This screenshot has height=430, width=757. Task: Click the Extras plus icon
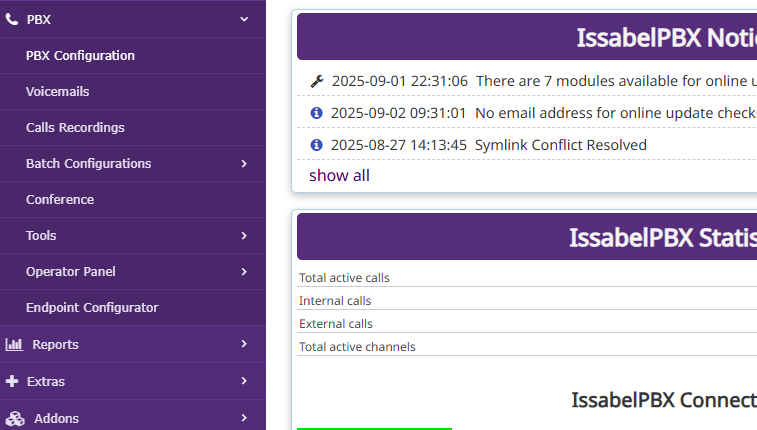coord(12,381)
